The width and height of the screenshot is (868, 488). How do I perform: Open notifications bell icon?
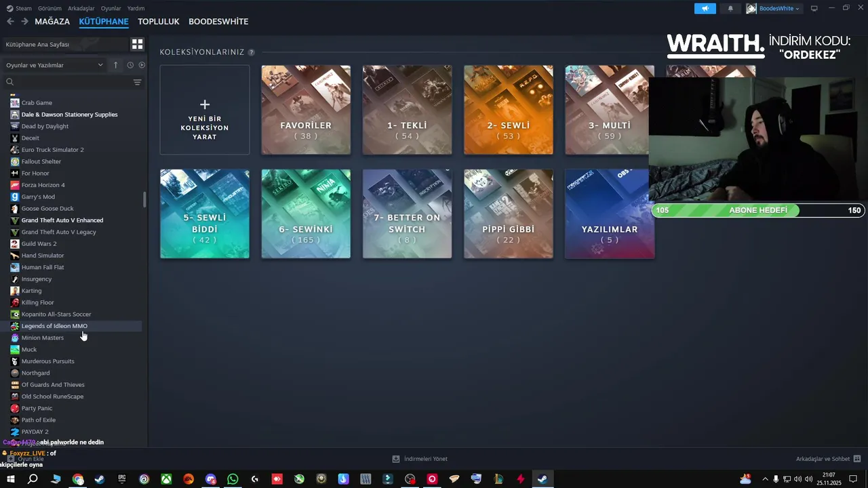coord(730,8)
